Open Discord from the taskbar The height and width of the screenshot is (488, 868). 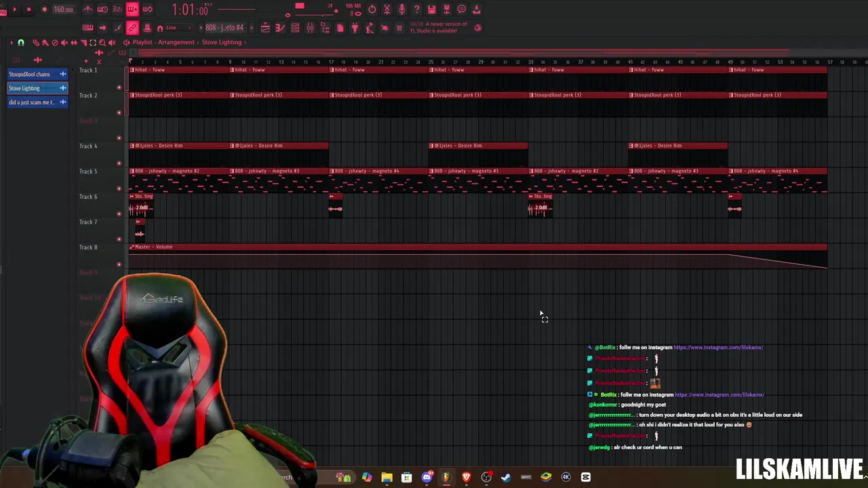click(x=427, y=477)
